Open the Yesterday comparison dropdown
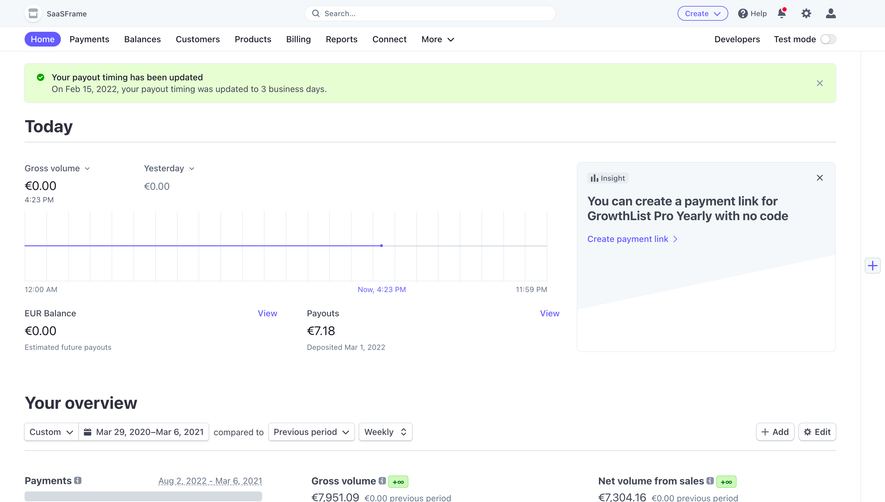 [x=169, y=168]
